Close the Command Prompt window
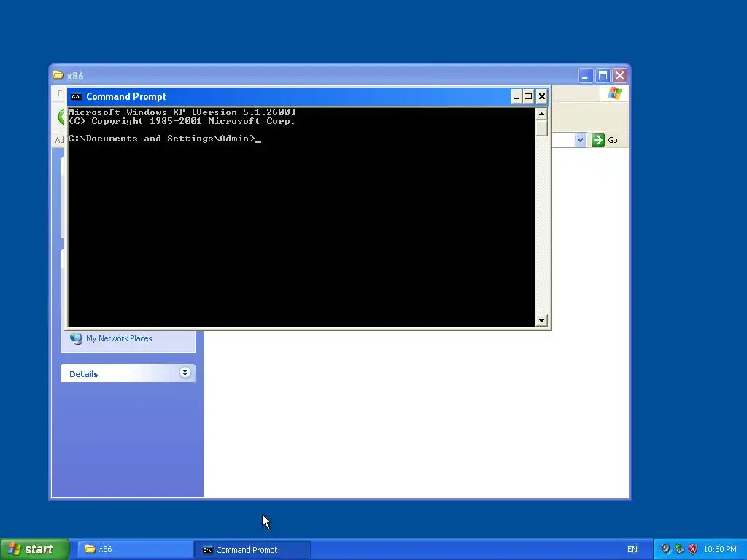The width and height of the screenshot is (747, 560). tap(542, 97)
